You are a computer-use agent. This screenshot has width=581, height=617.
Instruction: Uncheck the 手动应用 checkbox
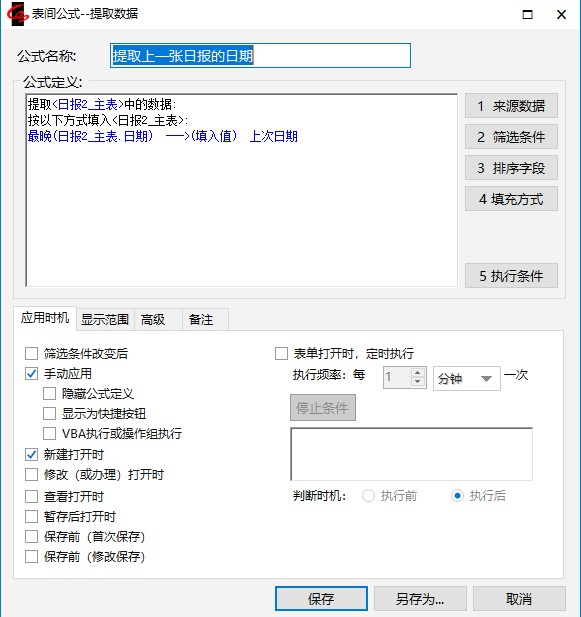31,373
